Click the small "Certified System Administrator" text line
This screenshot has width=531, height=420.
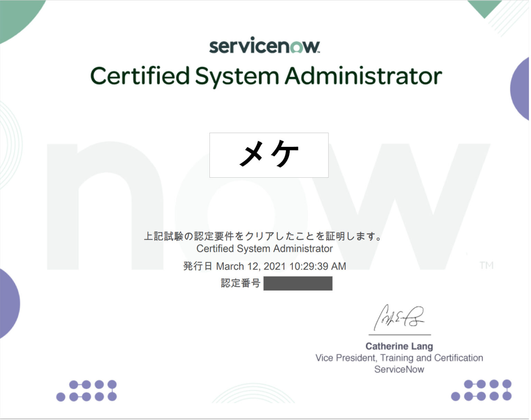pos(265,249)
